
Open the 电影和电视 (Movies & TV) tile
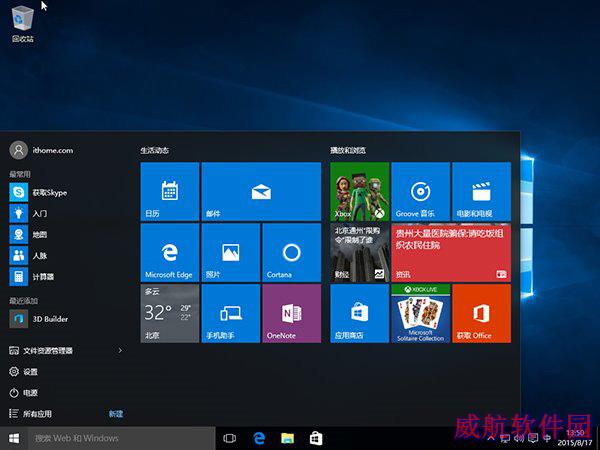coord(481,191)
